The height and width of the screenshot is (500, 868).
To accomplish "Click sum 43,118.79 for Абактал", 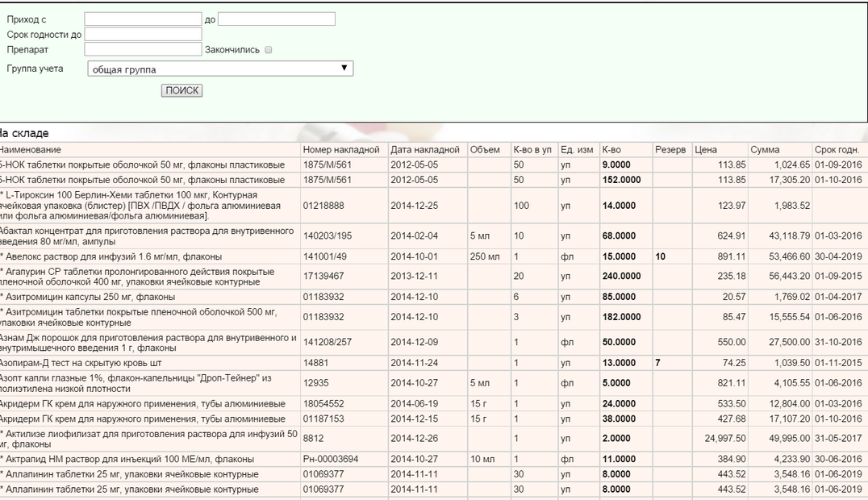I will click(x=790, y=235).
